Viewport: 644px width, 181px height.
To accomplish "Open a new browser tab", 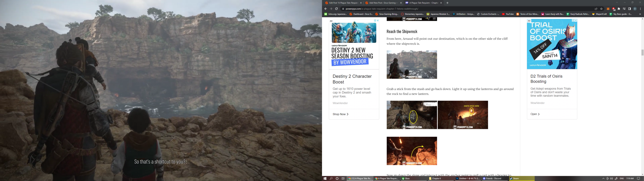I will coord(447,3).
